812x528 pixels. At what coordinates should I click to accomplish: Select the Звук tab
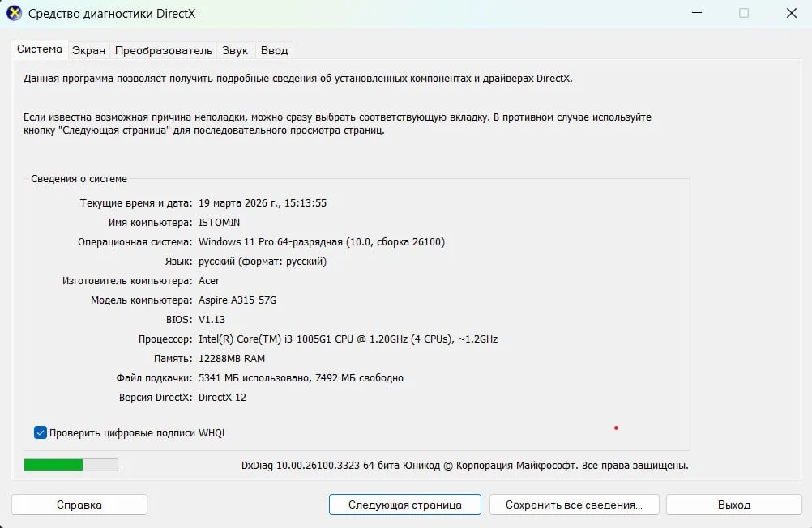coord(235,50)
